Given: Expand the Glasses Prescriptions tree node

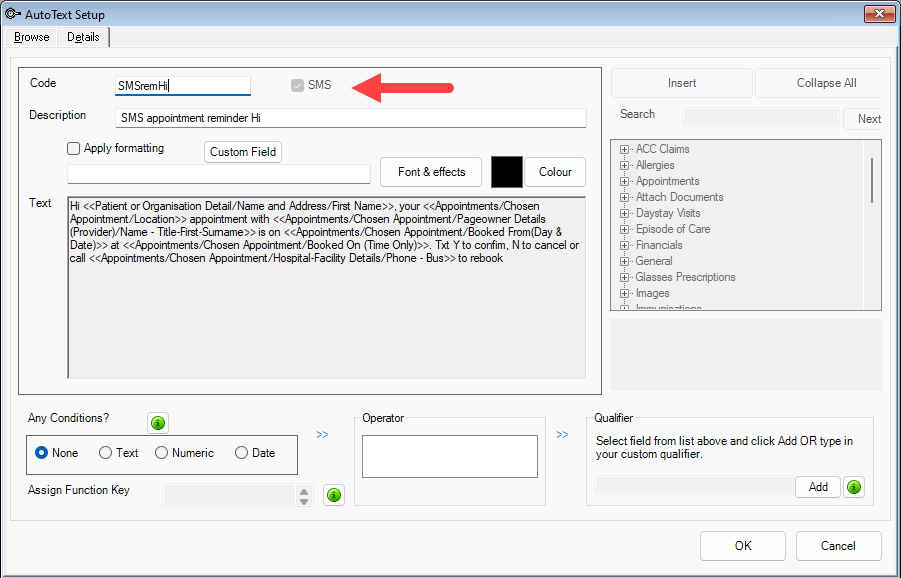Looking at the screenshot, I should pyautogui.click(x=624, y=278).
